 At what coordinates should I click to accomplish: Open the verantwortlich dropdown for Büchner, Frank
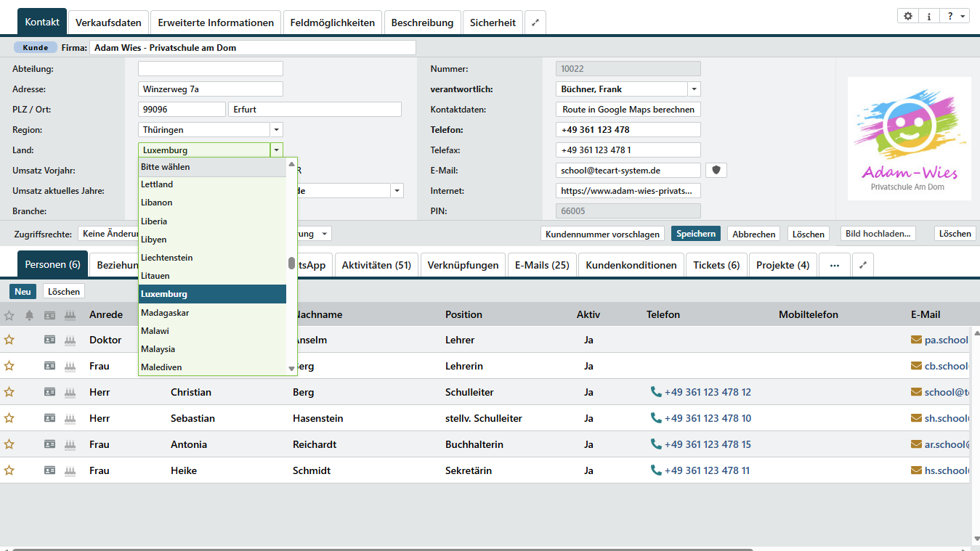point(694,89)
